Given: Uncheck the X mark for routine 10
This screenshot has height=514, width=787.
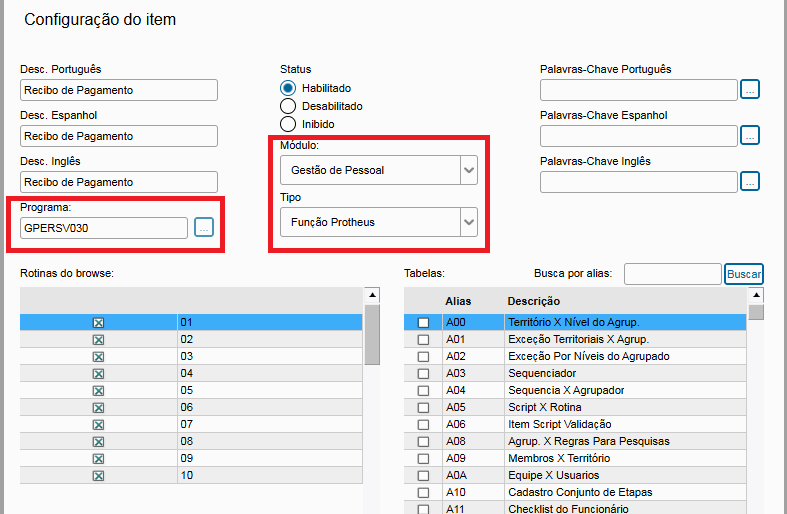Looking at the screenshot, I should coord(98,475).
